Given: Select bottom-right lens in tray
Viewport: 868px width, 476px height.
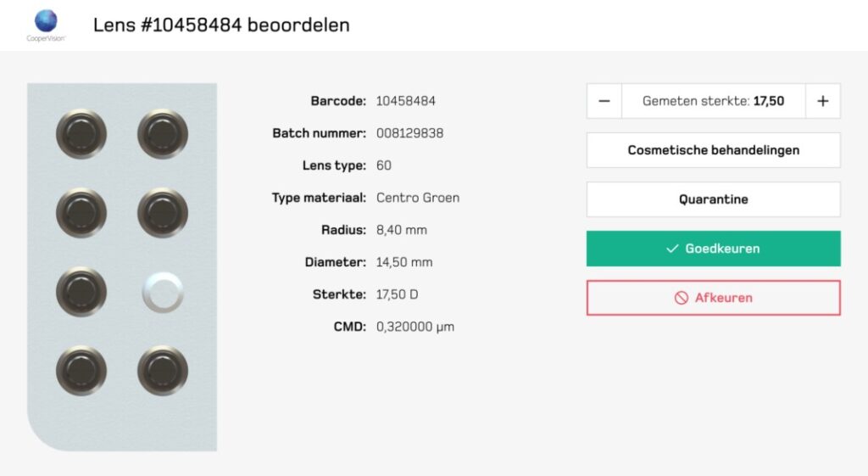Looking at the screenshot, I should (x=163, y=371).
